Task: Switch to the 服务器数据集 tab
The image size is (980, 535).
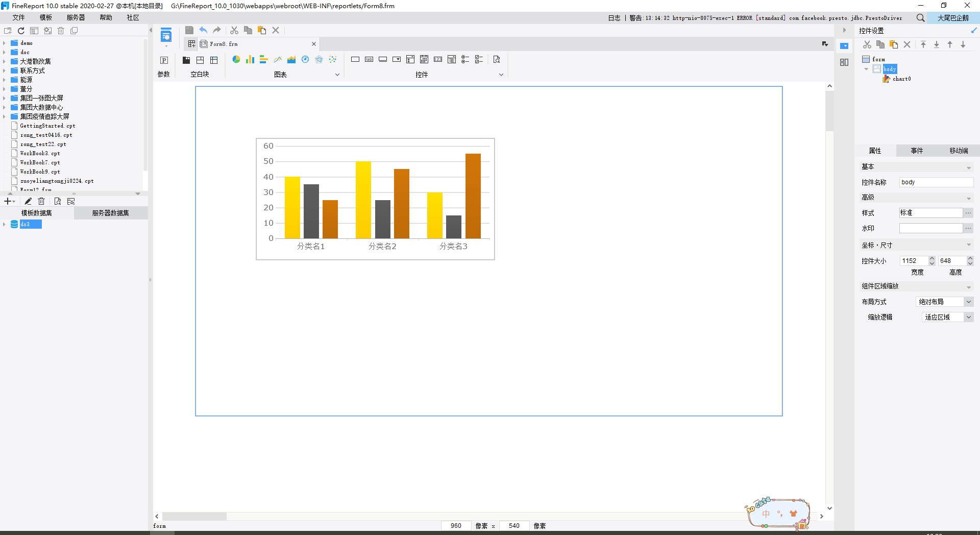Action: (111, 213)
